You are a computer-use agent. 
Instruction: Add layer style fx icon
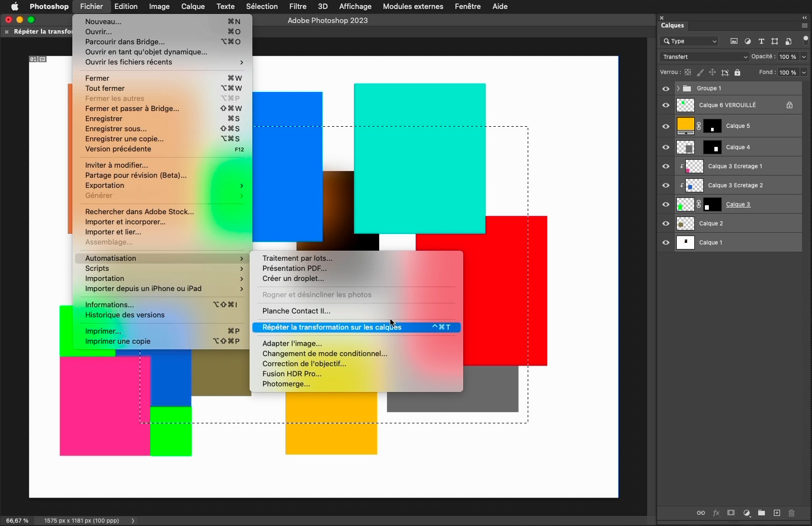pyautogui.click(x=716, y=513)
